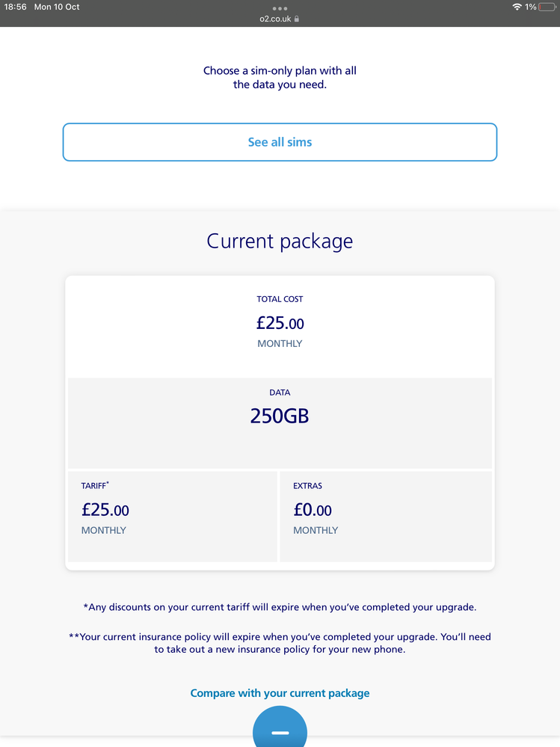Click Compare with your current package link
Viewport: 560px width, 747px height.
pyautogui.click(x=280, y=692)
